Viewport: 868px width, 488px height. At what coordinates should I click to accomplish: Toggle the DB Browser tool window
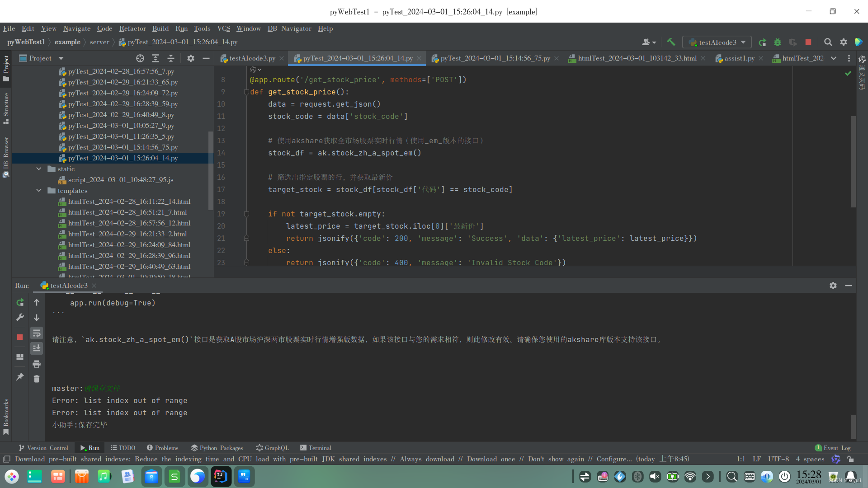pyautogui.click(x=6, y=157)
